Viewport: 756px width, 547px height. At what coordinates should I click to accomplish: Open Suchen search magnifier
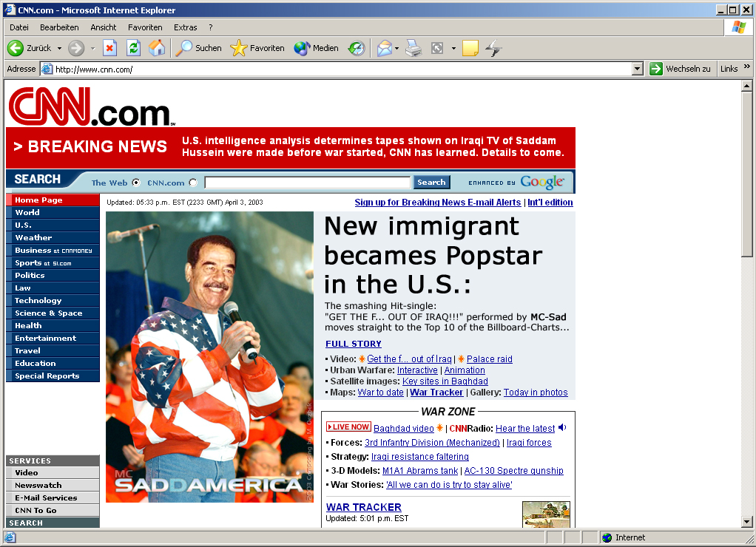(x=183, y=48)
